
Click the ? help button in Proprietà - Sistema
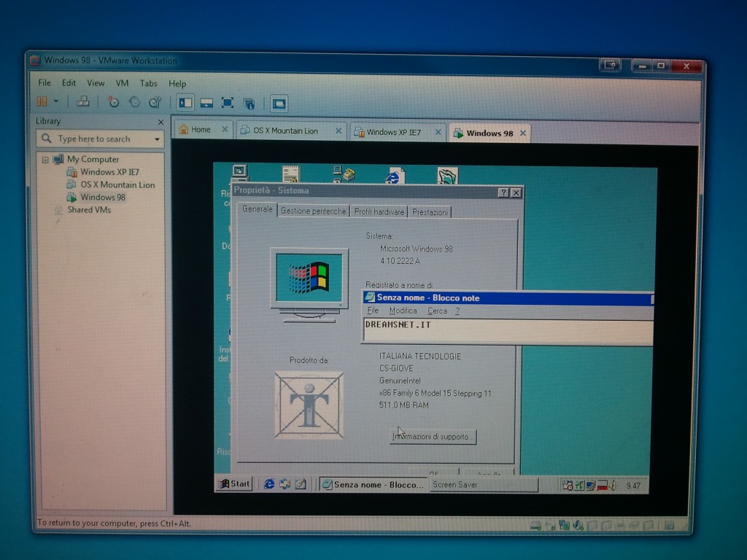pos(503,192)
